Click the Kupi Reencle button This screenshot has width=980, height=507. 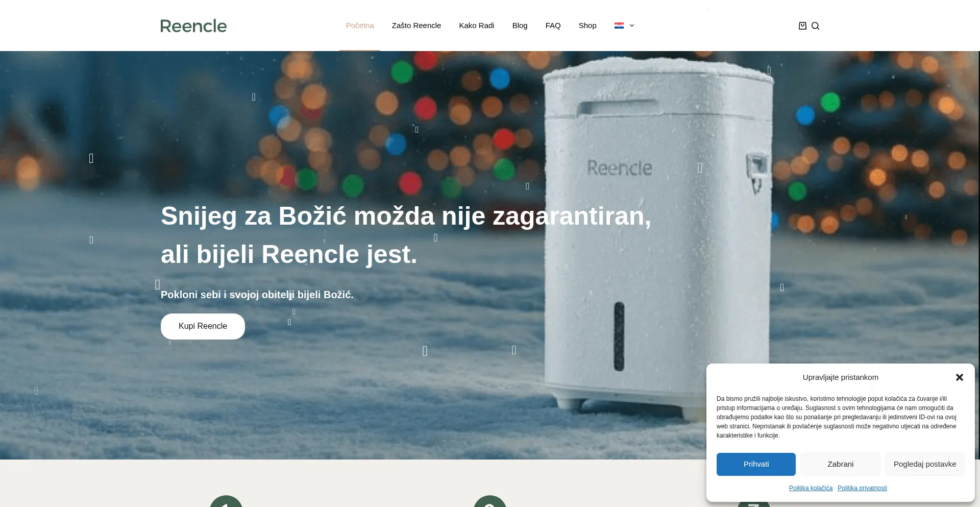(x=203, y=326)
